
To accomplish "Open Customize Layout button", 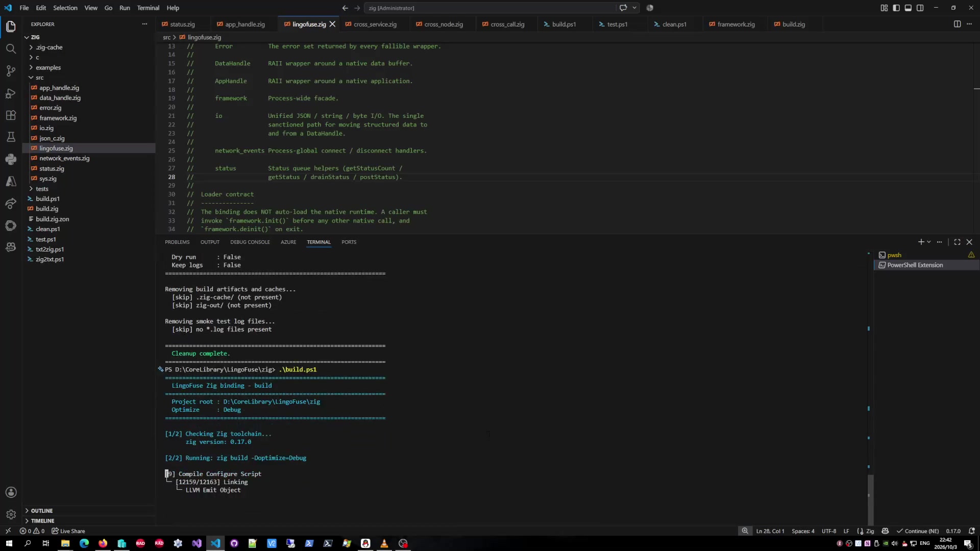I will click(x=884, y=8).
